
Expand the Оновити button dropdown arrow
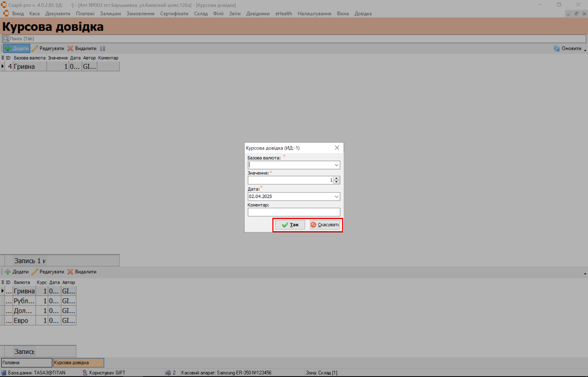click(585, 50)
